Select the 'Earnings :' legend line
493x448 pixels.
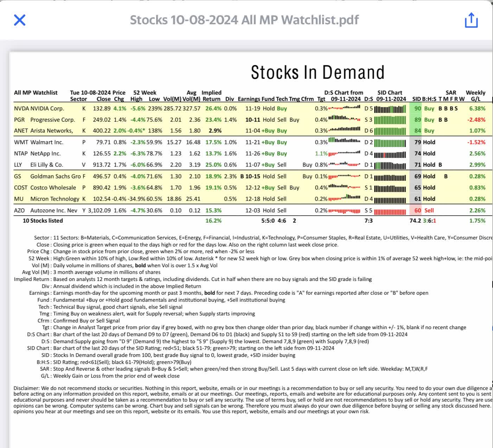229,293
